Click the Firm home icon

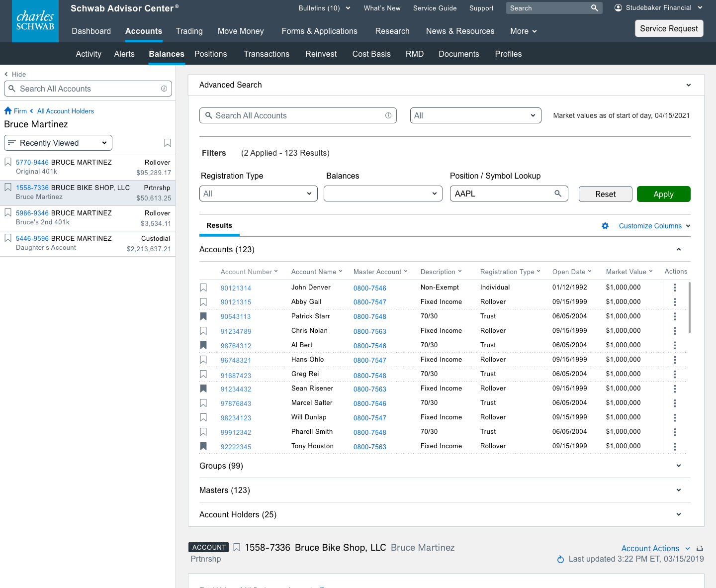(8, 111)
